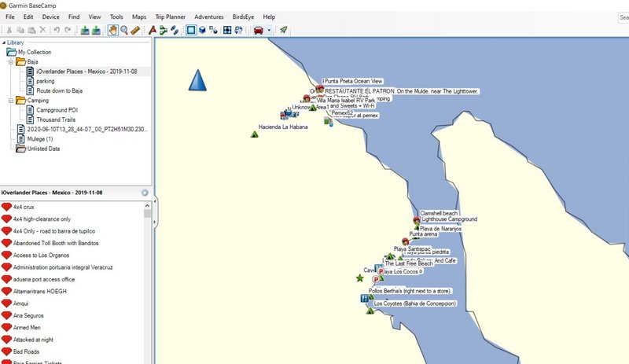Select My Collection in Library
Image resolution: width=629 pixels, height=364 pixels.
point(35,52)
